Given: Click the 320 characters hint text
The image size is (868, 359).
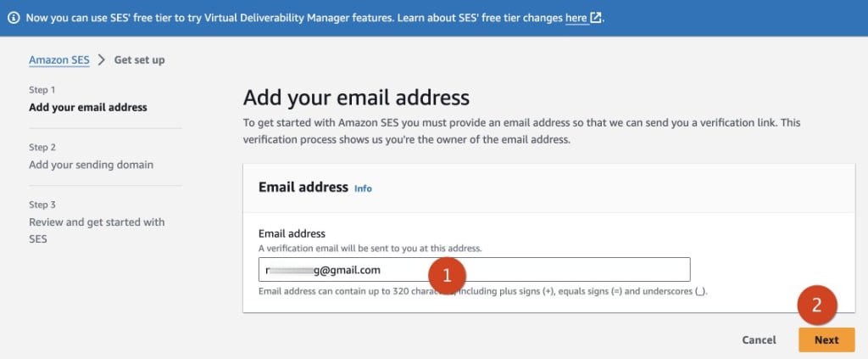Looking at the screenshot, I should [483, 291].
